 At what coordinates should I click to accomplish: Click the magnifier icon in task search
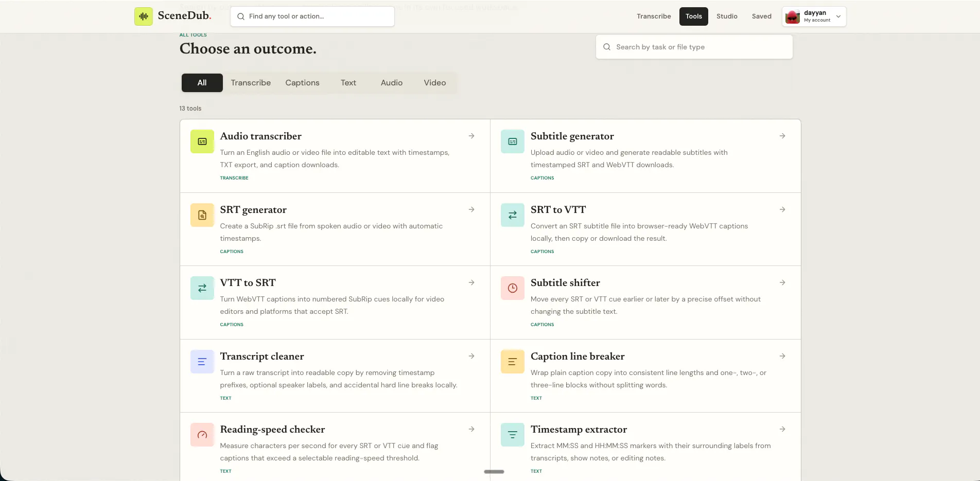click(607, 47)
